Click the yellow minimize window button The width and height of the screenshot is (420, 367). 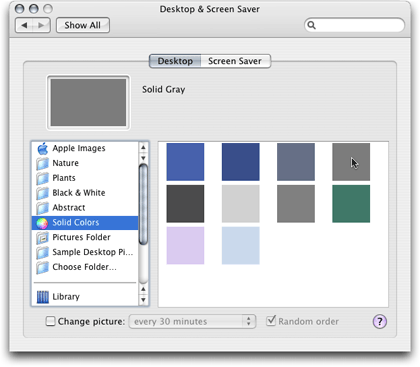coord(34,9)
